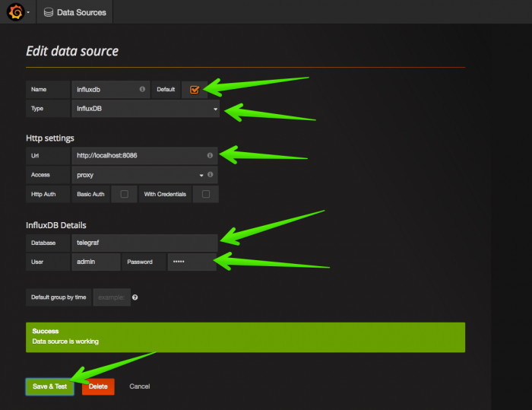The image size is (532, 410).
Task: Click the Cancel link
Action: (139, 386)
